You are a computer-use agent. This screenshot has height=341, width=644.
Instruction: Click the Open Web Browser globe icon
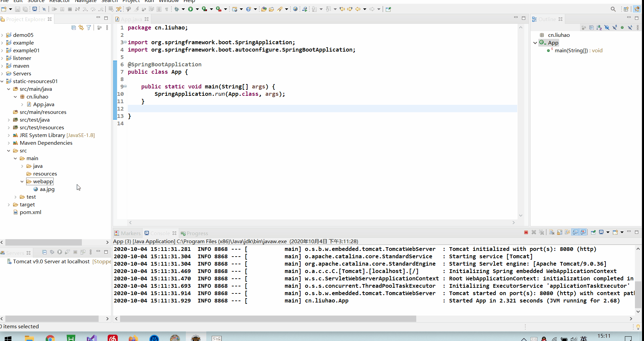pos(295,9)
